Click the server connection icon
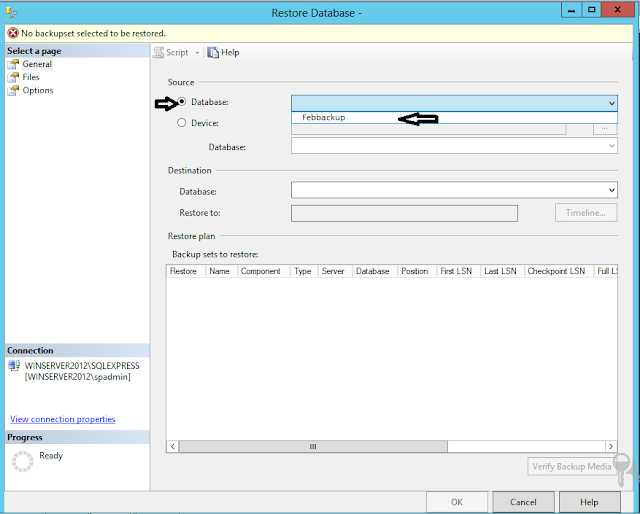640x514 pixels. coord(14,366)
